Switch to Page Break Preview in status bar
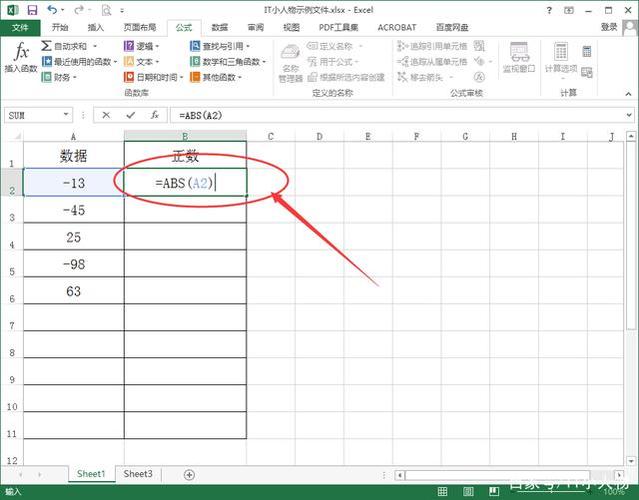This screenshot has width=639, height=500. pos(494,491)
